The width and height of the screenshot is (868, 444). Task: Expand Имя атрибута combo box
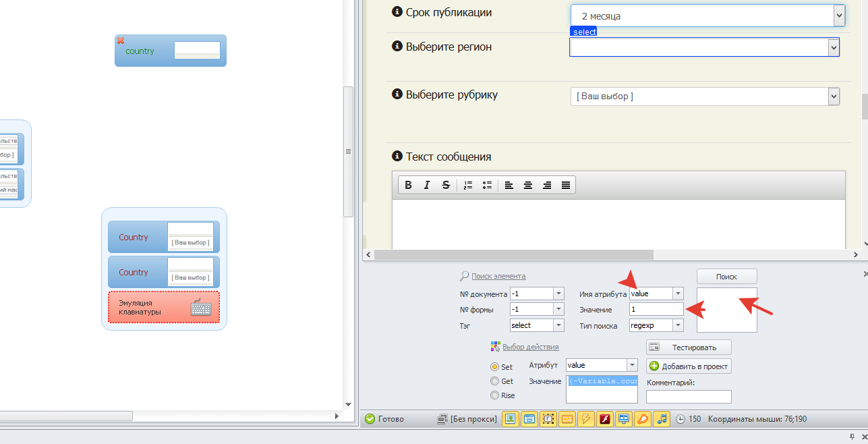tap(678, 294)
